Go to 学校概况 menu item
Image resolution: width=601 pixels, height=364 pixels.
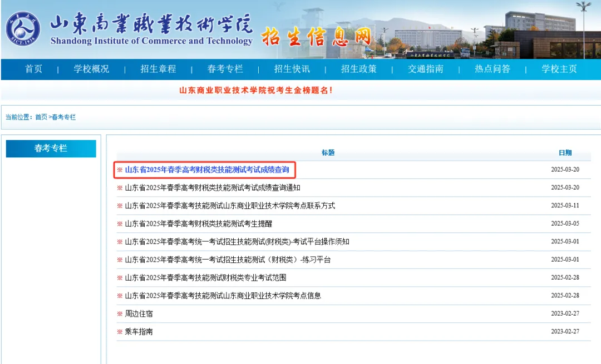coord(91,69)
